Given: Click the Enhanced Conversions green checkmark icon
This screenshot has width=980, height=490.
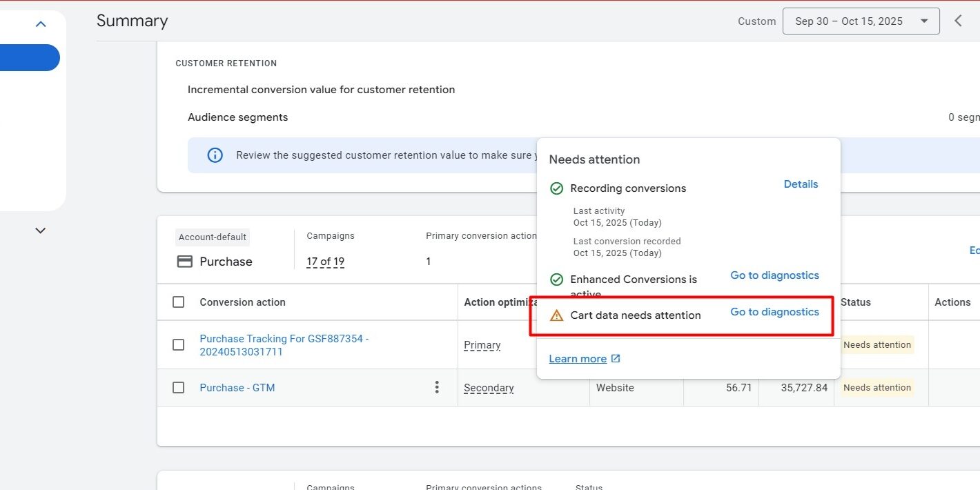Looking at the screenshot, I should (x=556, y=280).
